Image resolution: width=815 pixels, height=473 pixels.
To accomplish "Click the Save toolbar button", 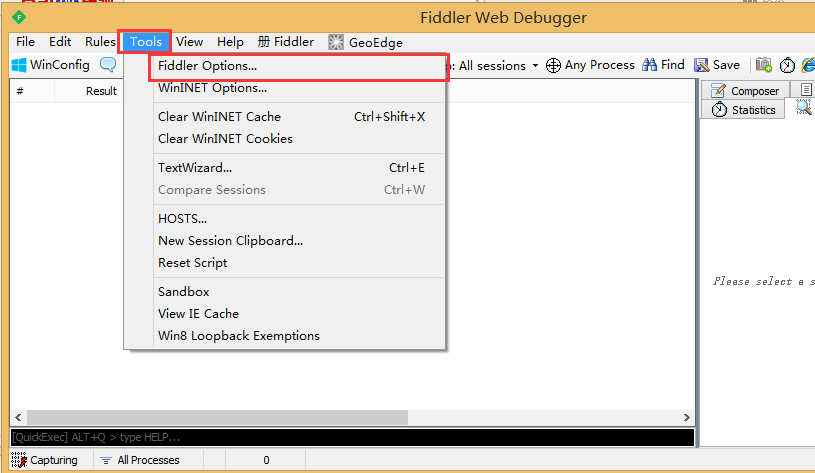I will [717, 65].
